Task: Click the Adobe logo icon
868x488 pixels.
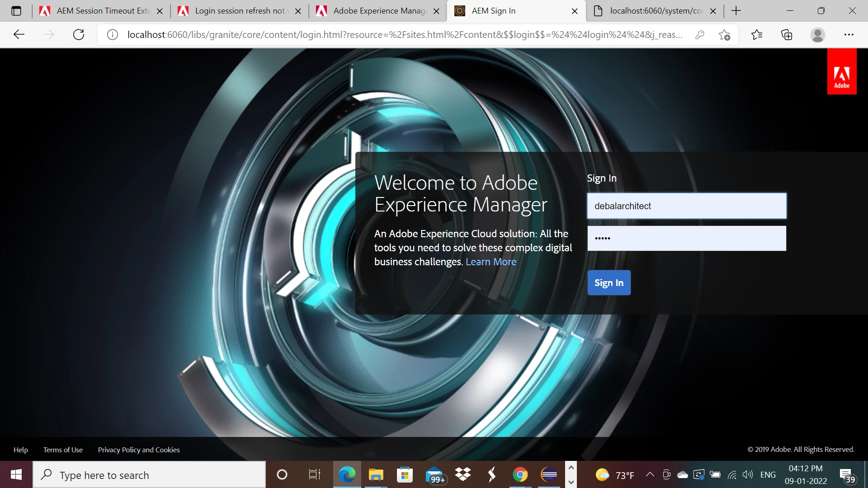Action: click(x=841, y=72)
